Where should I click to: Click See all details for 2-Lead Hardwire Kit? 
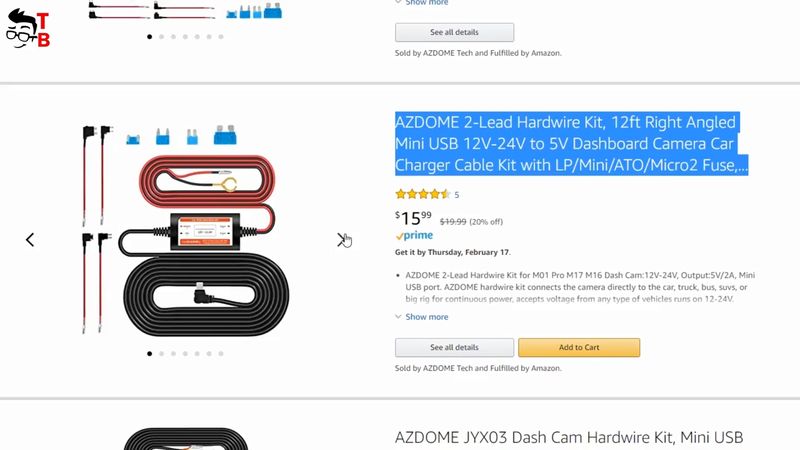click(x=455, y=347)
